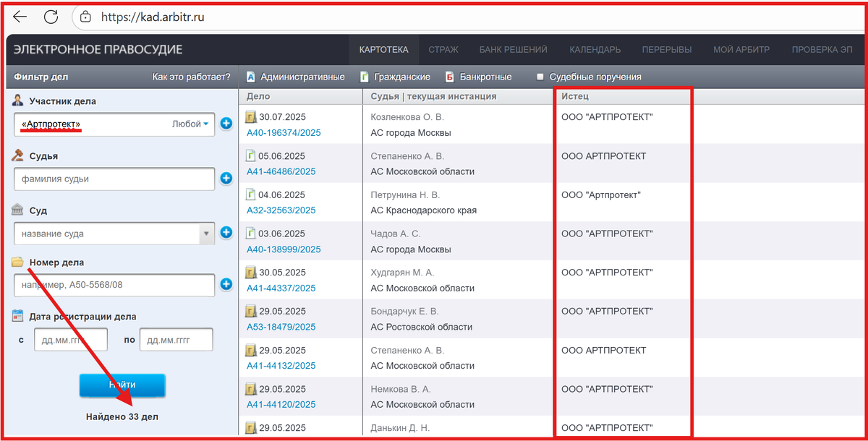This screenshot has height=441, width=868.
Task: Add another participant with plus icon
Action: (x=226, y=124)
